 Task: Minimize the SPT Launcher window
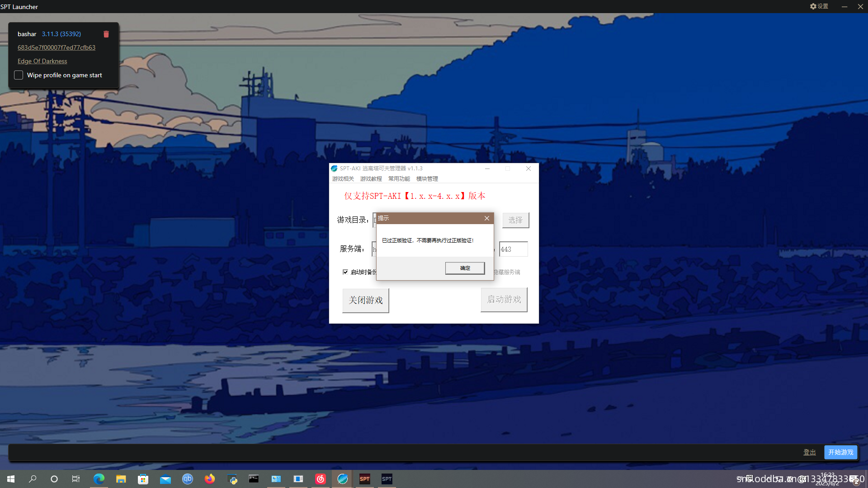(x=844, y=6)
